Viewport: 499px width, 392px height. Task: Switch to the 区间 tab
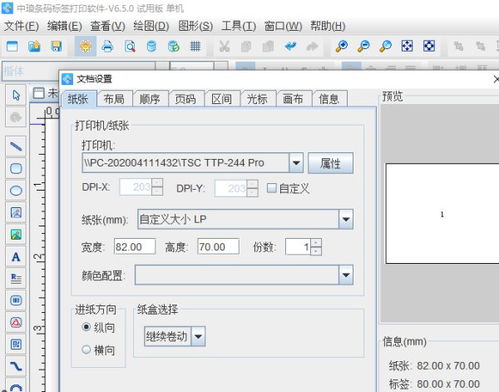coord(222,99)
